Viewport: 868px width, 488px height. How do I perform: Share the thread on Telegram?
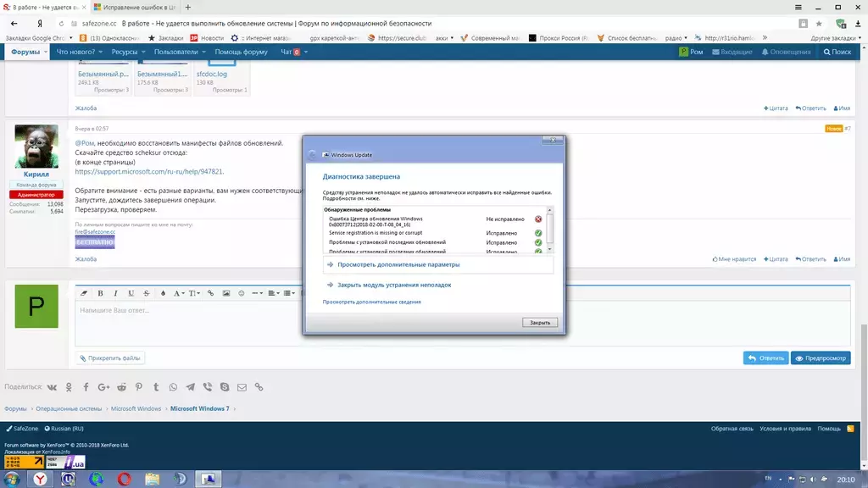[191, 387]
